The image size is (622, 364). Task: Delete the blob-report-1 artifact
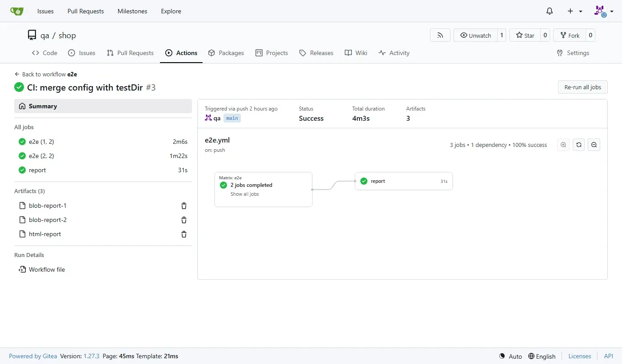(184, 206)
